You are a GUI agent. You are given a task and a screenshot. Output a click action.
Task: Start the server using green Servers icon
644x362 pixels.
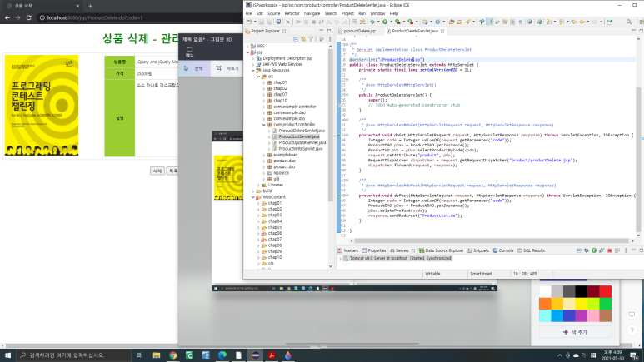coord(594,250)
